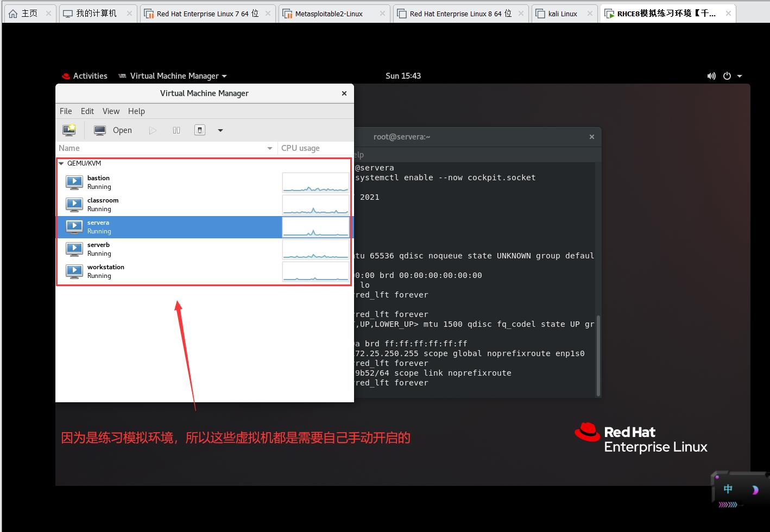Expand the shutdown options dropdown arrow
The height and width of the screenshot is (532, 770).
(220, 130)
